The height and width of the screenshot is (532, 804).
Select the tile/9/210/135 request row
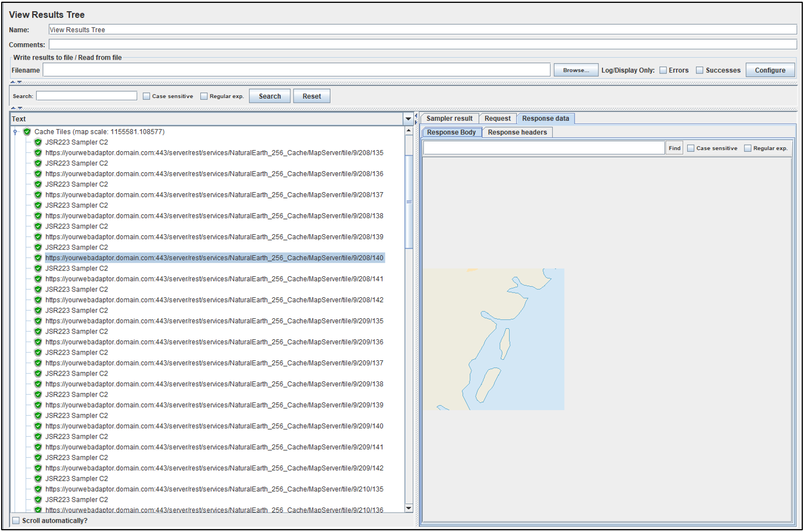point(214,489)
